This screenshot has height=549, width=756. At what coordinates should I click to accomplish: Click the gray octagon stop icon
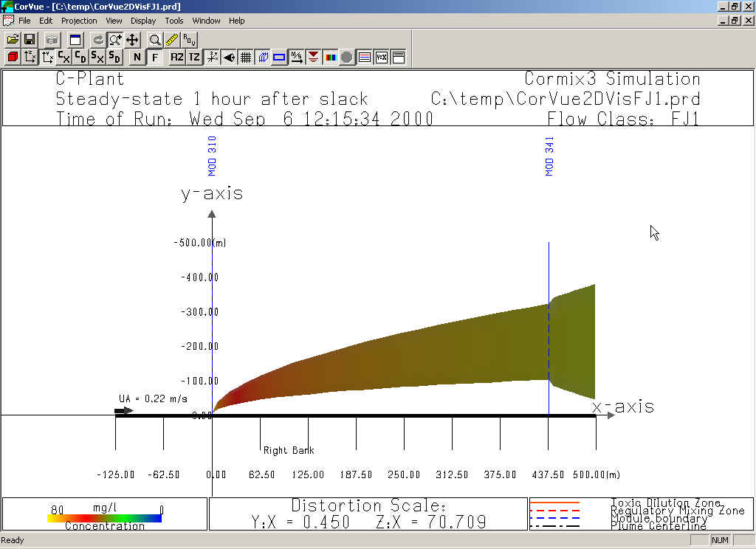click(x=347, y=57)
